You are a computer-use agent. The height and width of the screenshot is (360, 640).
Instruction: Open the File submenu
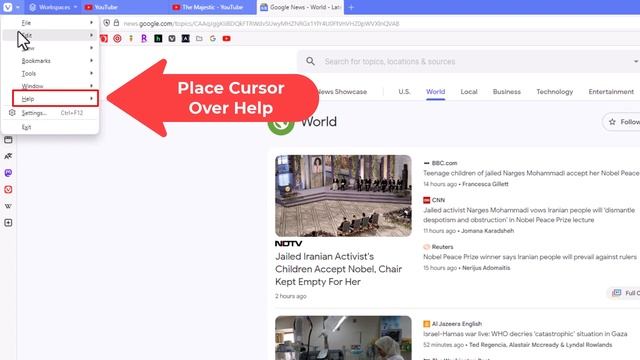tap(51, 23)
